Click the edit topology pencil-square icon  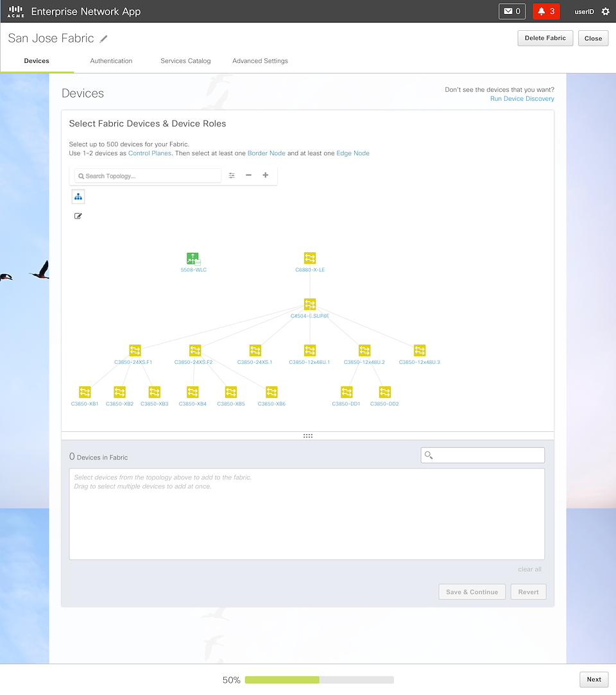(78, 216)
